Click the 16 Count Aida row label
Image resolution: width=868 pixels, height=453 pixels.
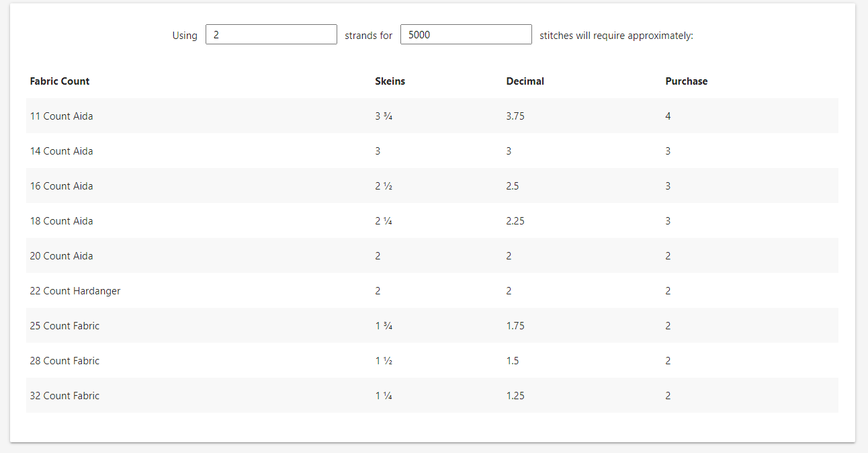click(x=61, y=186)
